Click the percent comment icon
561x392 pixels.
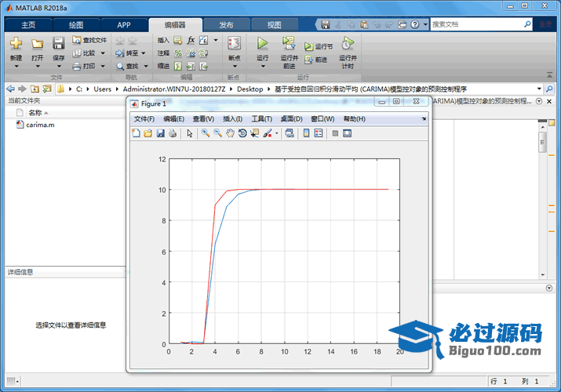coord(178,53)
